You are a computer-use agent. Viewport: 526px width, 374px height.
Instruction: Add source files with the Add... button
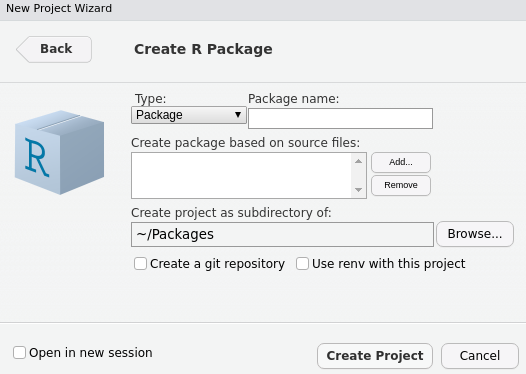pyautogui.click(x=401, y=162)
